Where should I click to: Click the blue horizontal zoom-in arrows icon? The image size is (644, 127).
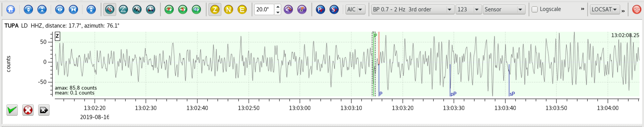59,9
